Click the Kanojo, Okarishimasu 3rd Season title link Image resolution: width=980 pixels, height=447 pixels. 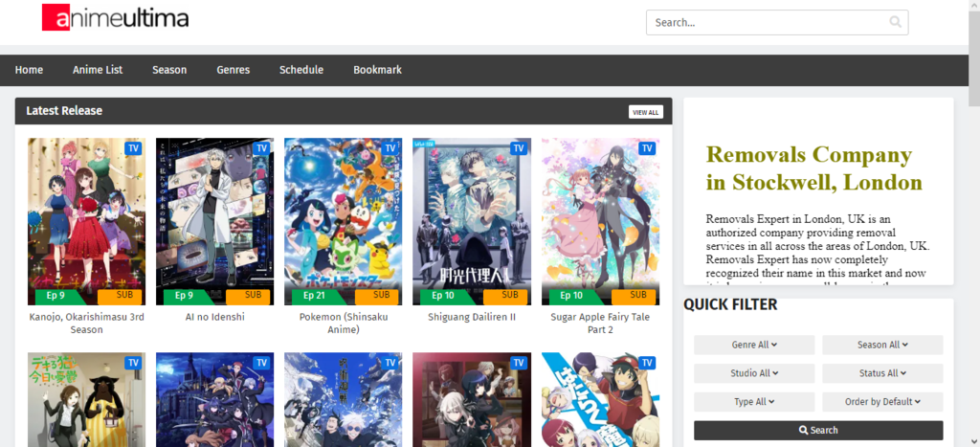(x=86, y=324)
